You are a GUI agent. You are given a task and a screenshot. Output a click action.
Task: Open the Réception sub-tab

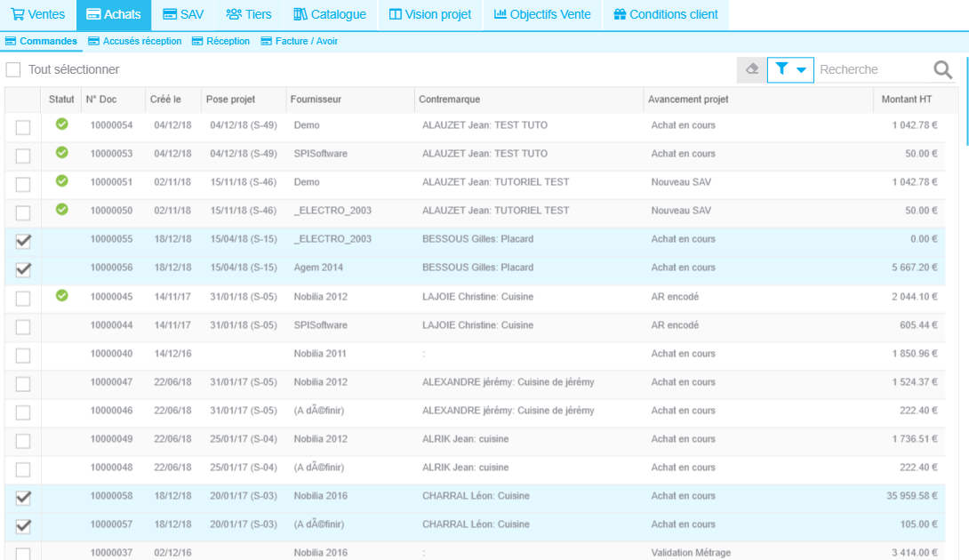pyautogui.click(x=220, y=42)
